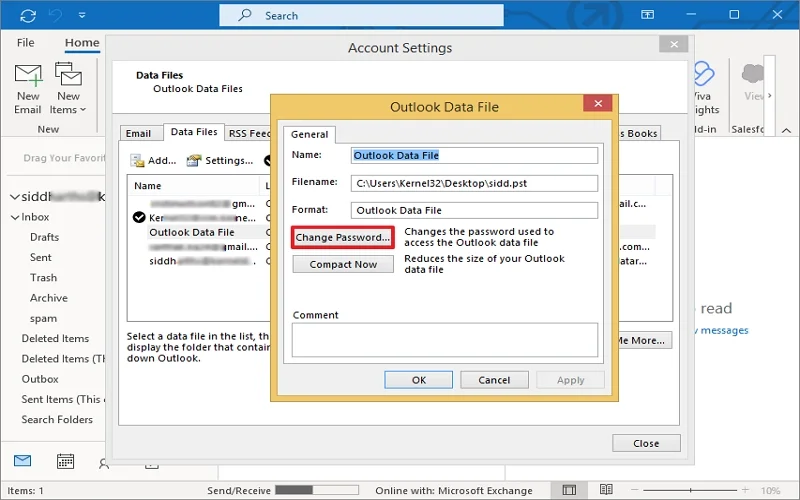Open People view icon in navigation bar
Viewport: 800px width, 500px height.
[104, 463]
